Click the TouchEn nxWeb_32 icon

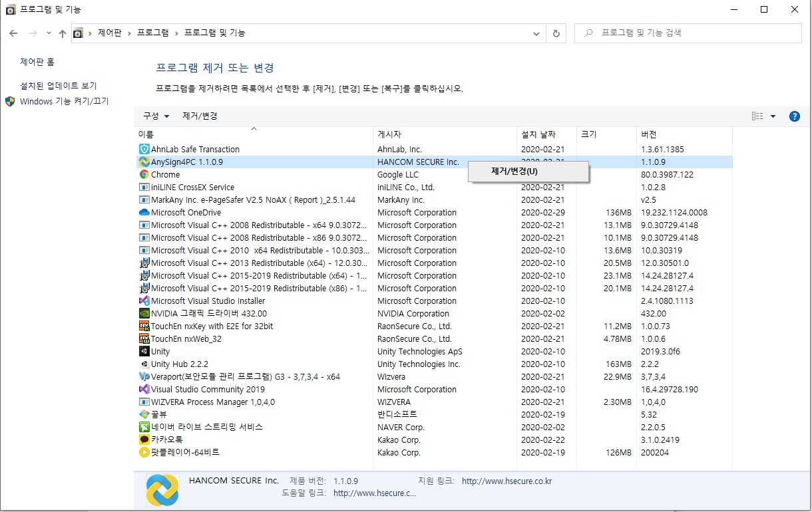tap(144, 339)
